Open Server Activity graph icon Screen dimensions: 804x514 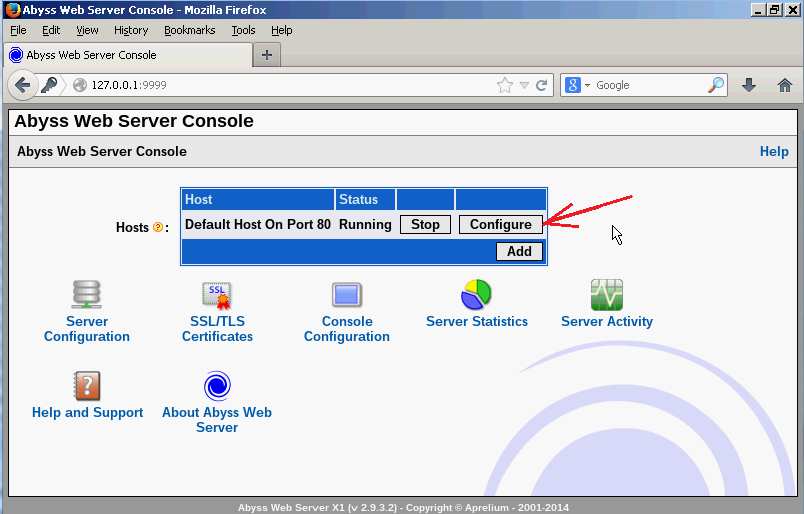[x=607, y=295]
